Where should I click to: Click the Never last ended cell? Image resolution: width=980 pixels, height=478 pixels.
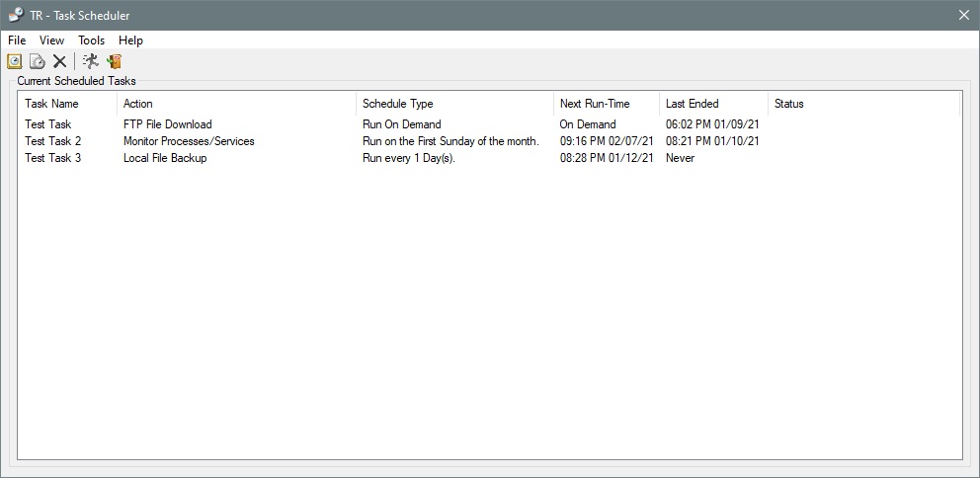680,158
